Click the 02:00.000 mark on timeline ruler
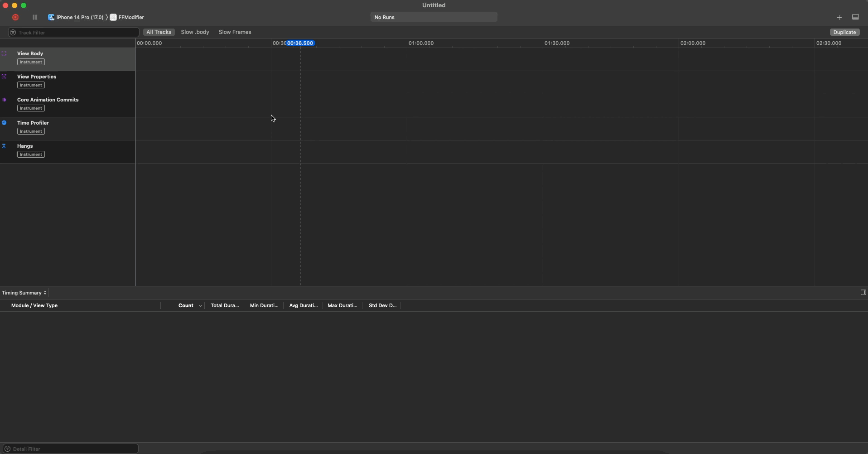Screen dimensions: 868x454 click(x=693, y=43)
